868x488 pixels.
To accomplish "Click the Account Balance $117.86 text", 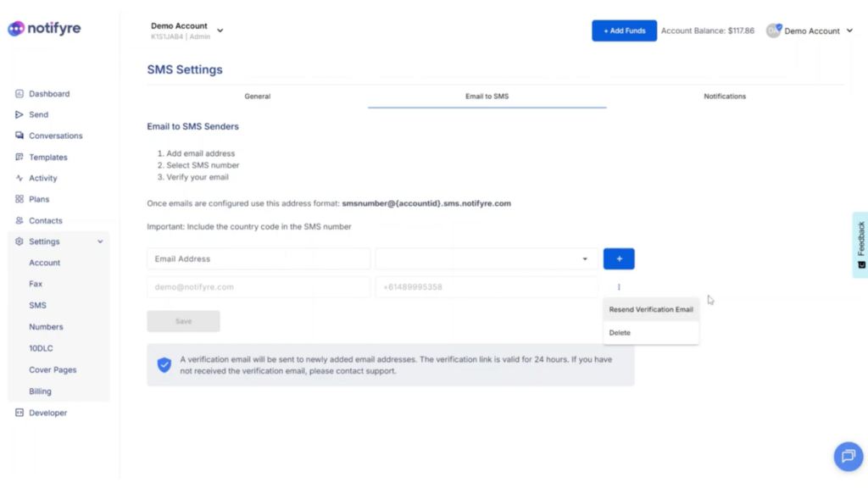I will pos(708,30).
